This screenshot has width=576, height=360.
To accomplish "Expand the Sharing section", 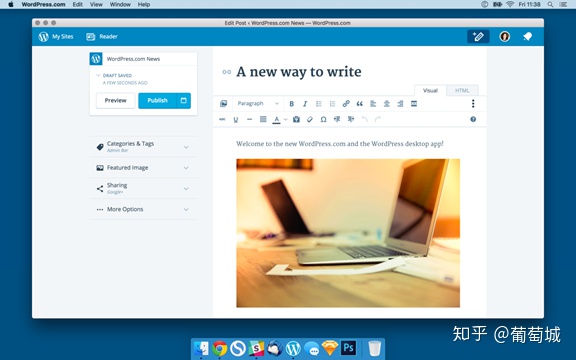I will click(143, 188).
